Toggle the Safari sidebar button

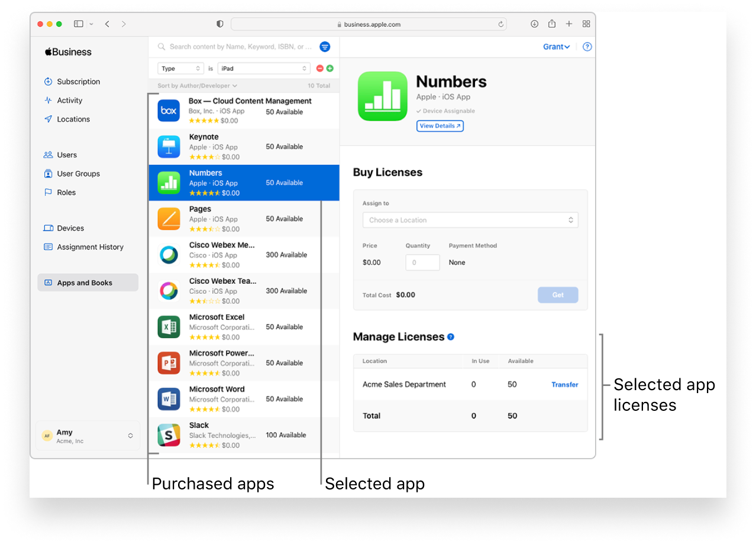tap(79, 24)
